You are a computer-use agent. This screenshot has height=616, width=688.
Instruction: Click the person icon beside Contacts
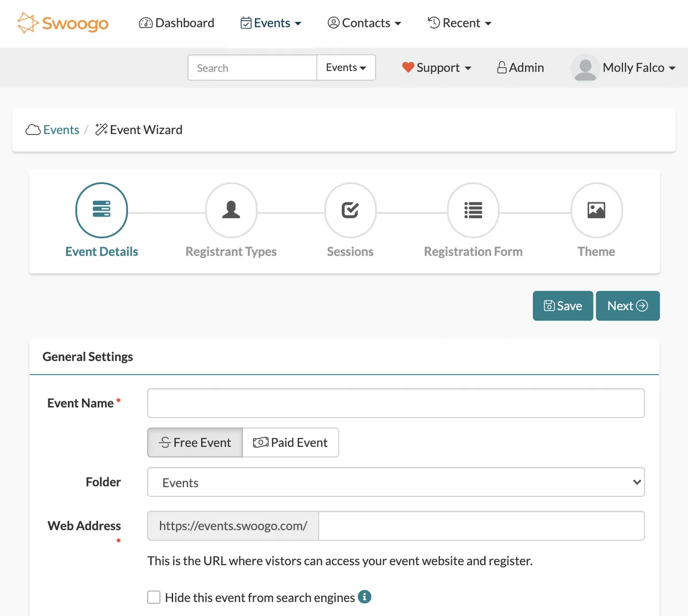click(334, 23)
